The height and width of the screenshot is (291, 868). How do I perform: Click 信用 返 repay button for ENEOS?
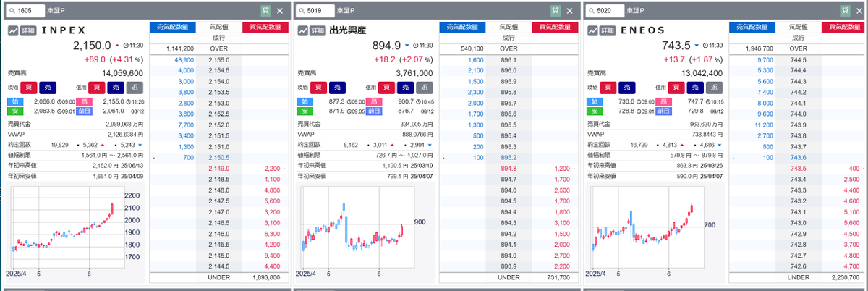714,87
